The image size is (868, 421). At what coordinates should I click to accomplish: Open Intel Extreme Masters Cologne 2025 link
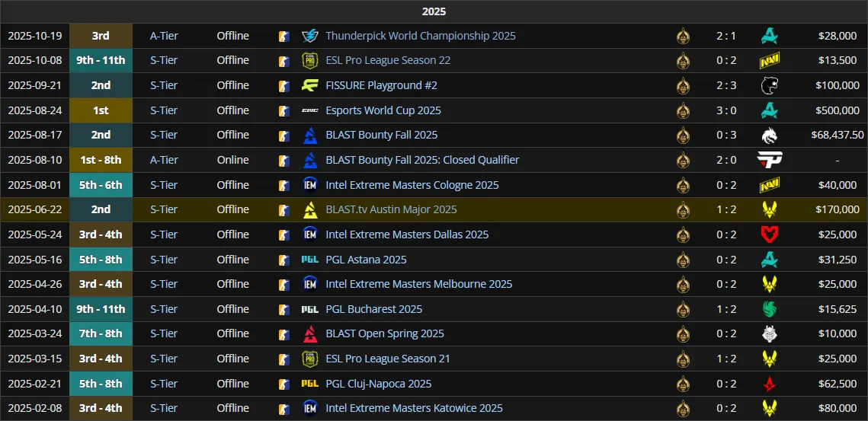pyautogui.click(x=412, y=185)
